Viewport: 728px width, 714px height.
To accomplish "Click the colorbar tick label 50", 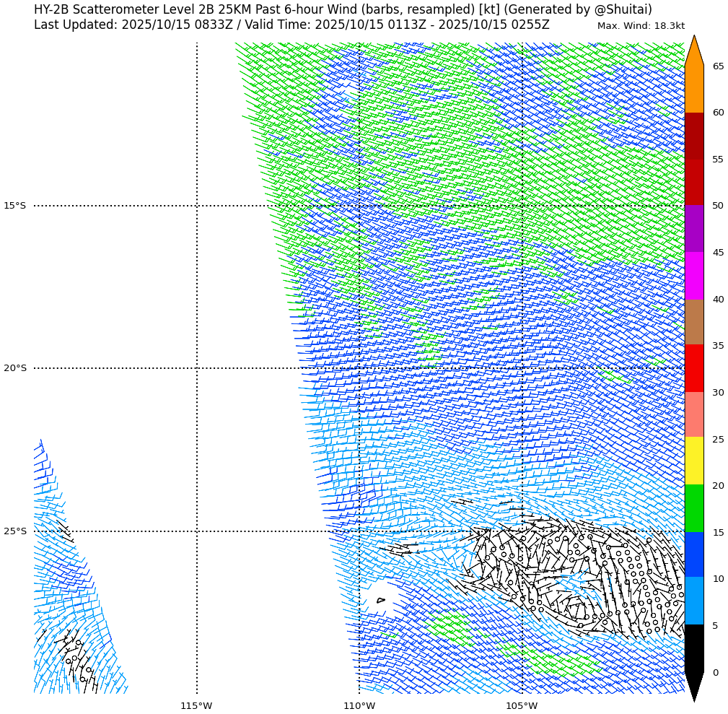I will coord(718,206).
